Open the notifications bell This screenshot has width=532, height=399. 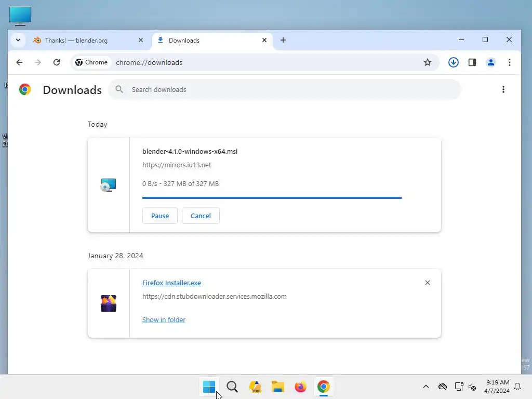click(x=517, y=387)
